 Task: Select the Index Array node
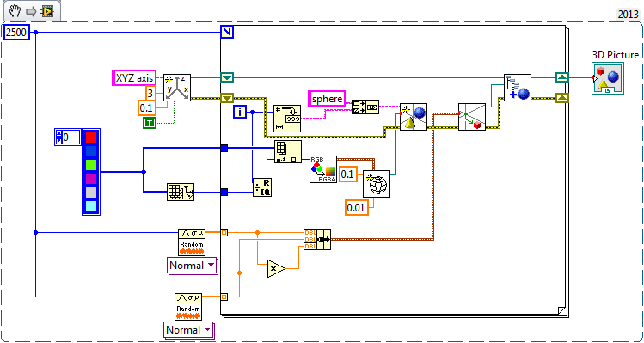[287, 151]
